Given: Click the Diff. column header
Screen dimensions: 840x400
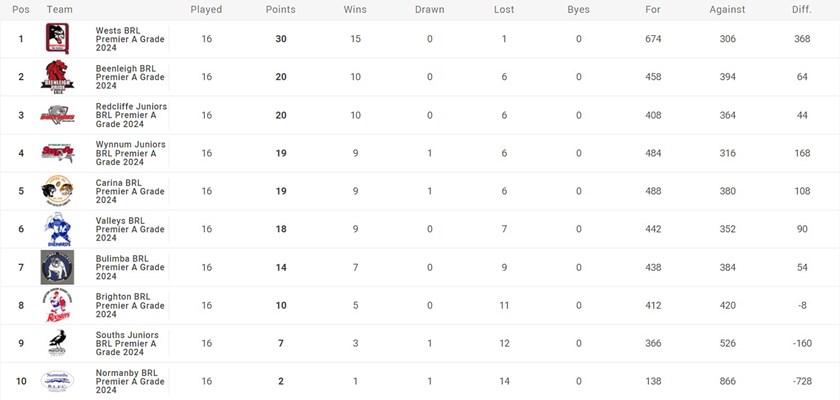Looking at the screenshot, I should [x=801, y=10].
